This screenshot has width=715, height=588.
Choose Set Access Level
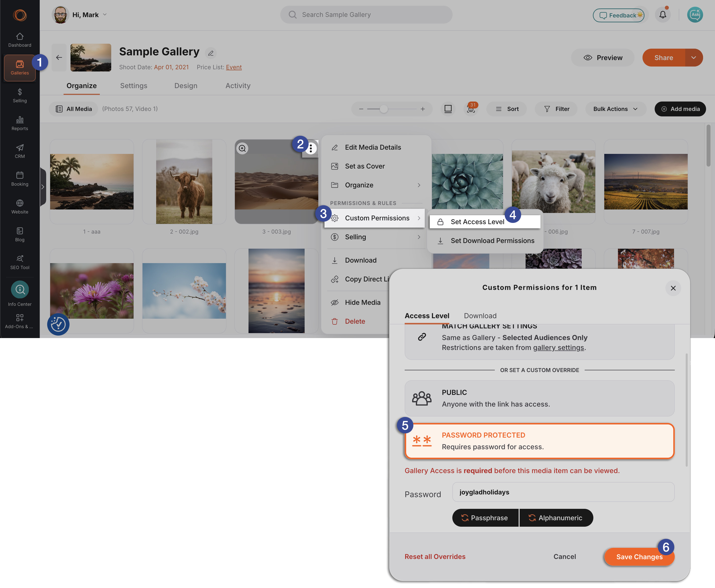[485, 222]
